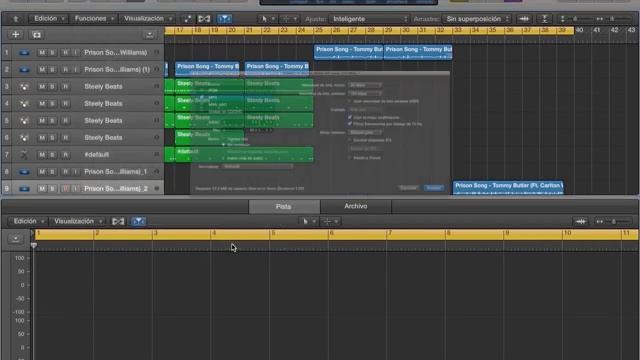This screenshot has height=360, width=640.
Task: Toggle Flex view in the lower editor toolbar
Action: 118,221
